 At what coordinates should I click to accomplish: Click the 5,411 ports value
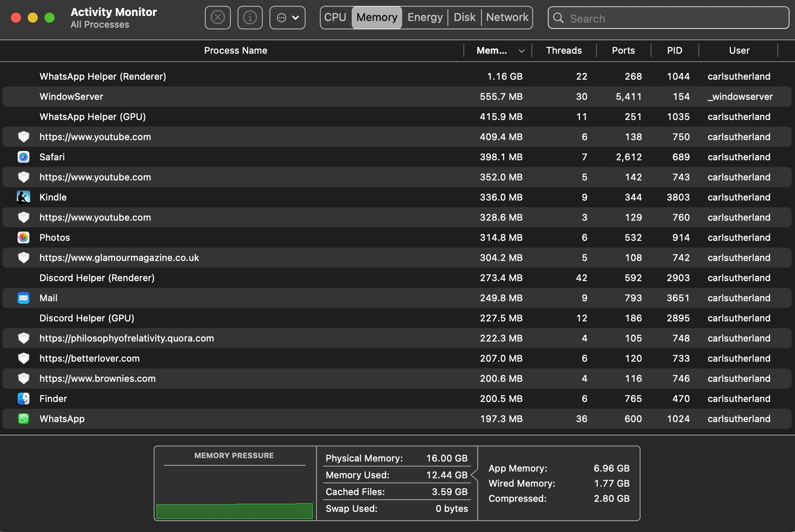click(x=629, y=96)
